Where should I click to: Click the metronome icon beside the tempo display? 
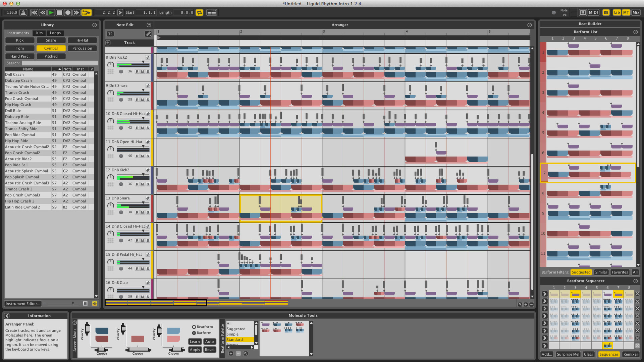(x=22, y=12)
